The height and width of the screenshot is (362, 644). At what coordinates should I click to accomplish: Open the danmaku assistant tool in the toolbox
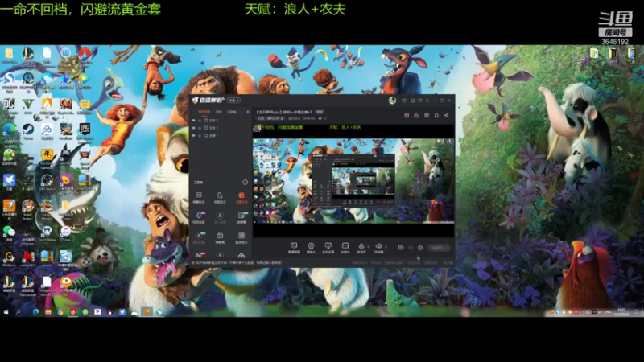click(198, 197)
